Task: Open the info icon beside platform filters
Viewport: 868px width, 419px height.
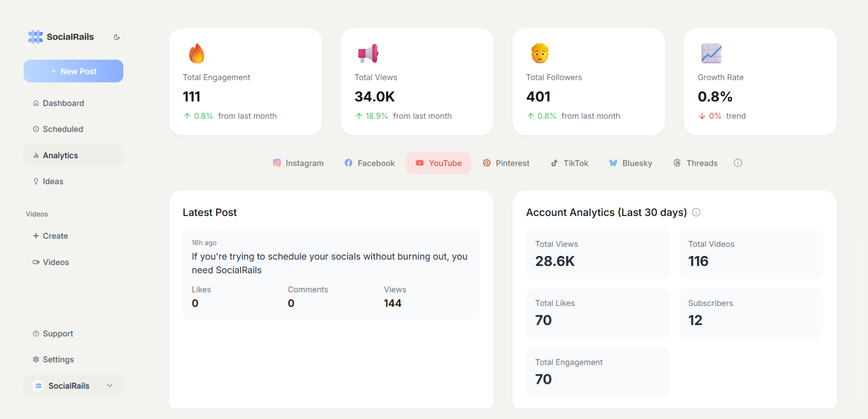Action: 737,163
